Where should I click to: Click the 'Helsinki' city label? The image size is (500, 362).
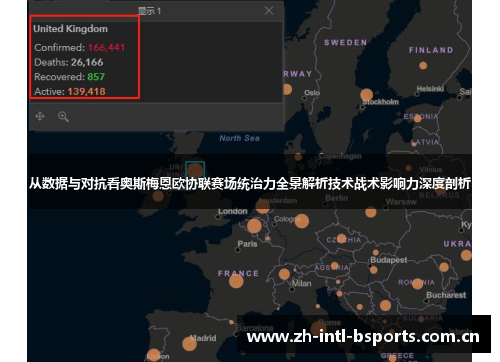430,89
